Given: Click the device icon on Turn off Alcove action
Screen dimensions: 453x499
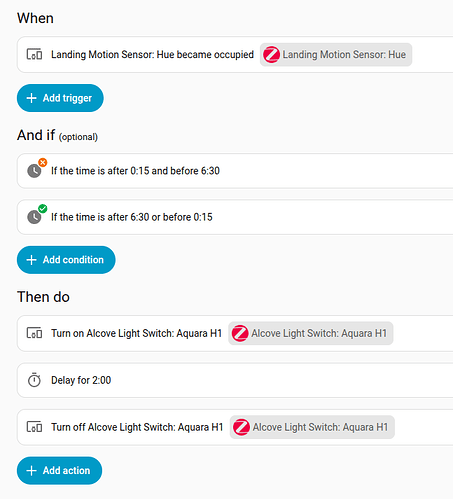Looking at the screenshot, I should (34, 427).
